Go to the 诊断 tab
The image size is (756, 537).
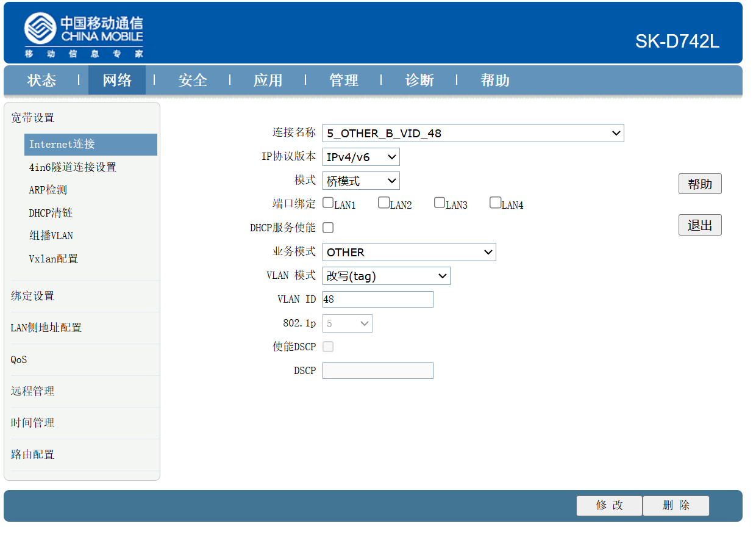pos(419,81)
